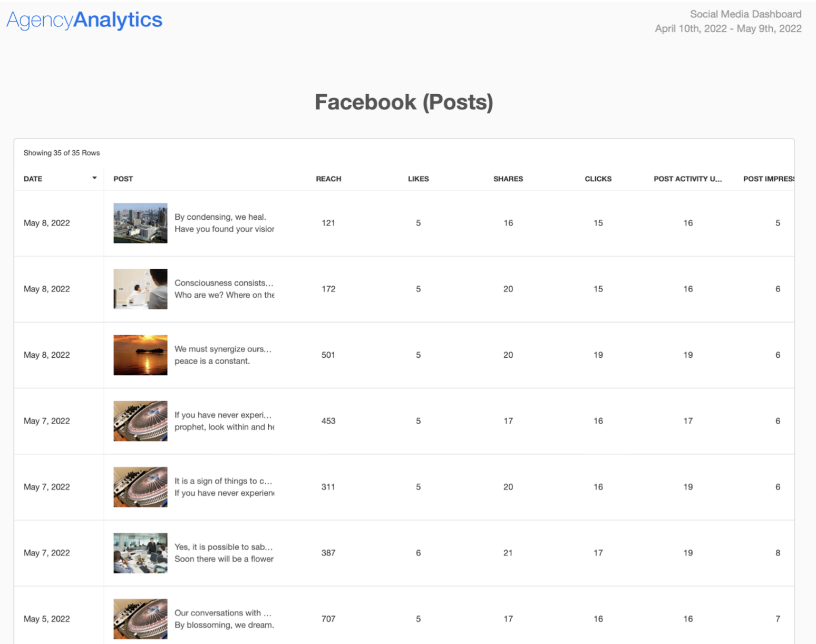Screen dimensions: 816x644
Task: Sort the table by REACH column
Action: pyautogui.click(x=328, y=179)
